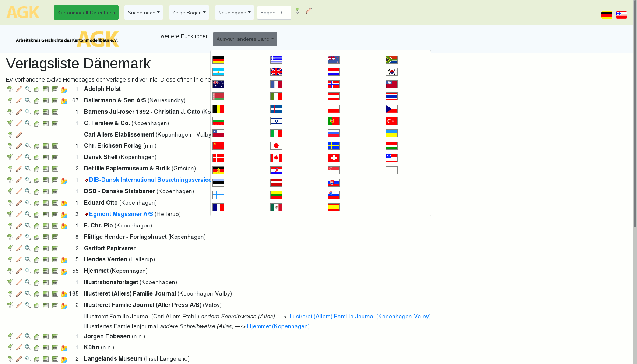Switch language via header German flag
Image resolution: width=637 pixels, height=364 pixels.
[607, 15]
